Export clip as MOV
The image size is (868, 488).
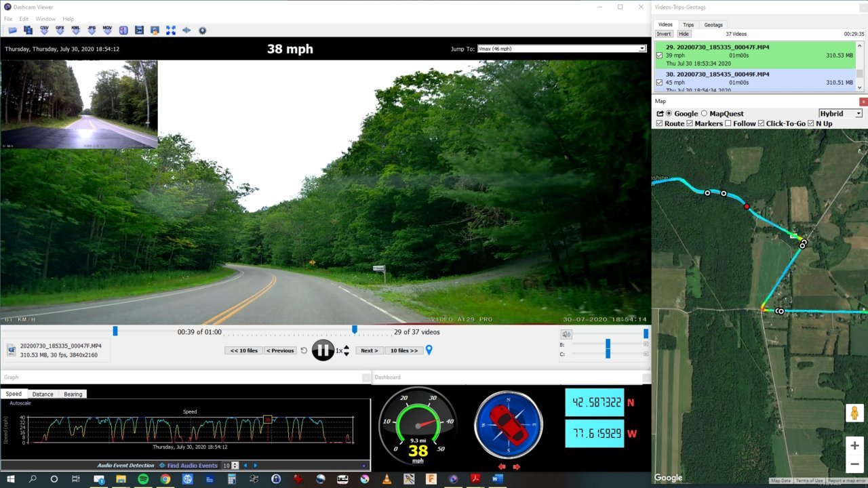(x=107, y=30)
